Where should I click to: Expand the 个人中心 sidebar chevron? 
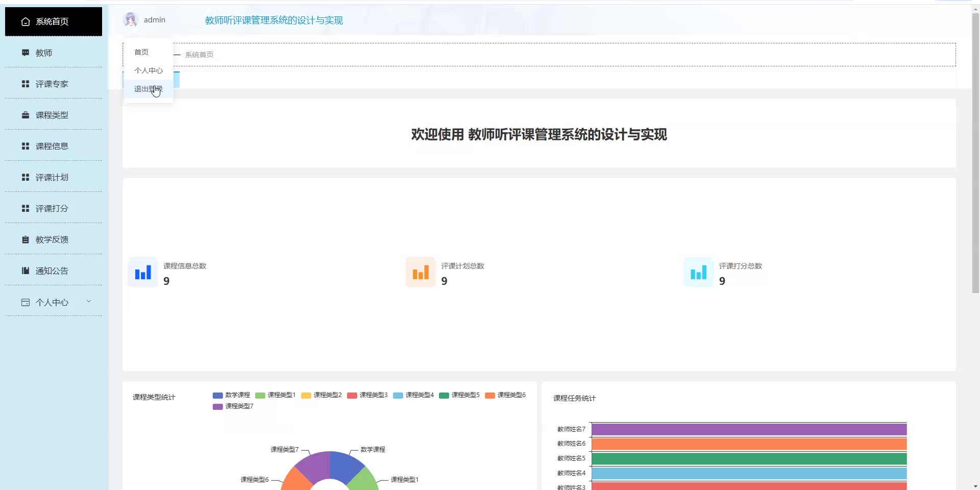point(89,301)
